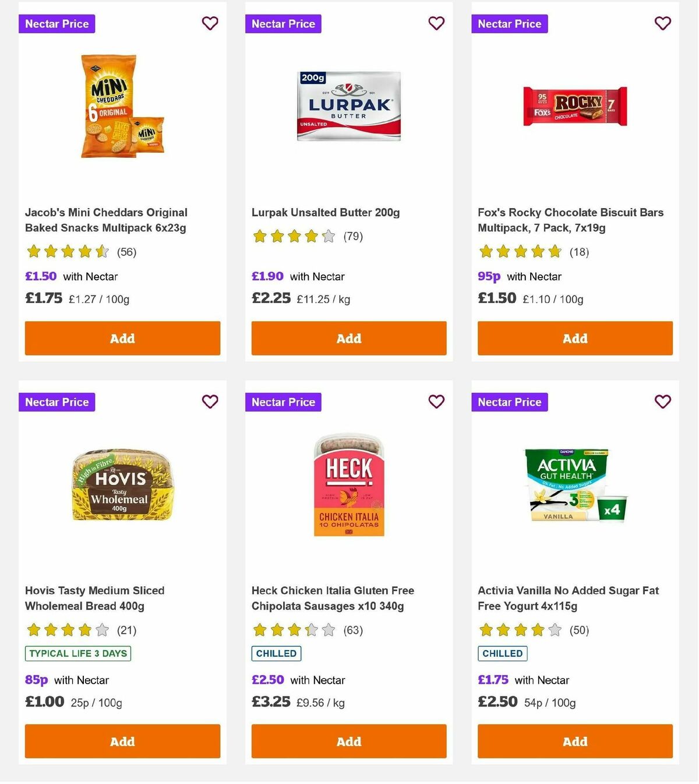Screen dimensions: 699x784
Task: Favourite the Jacob's Mini Cheddars product
Action: click(210, 23)
